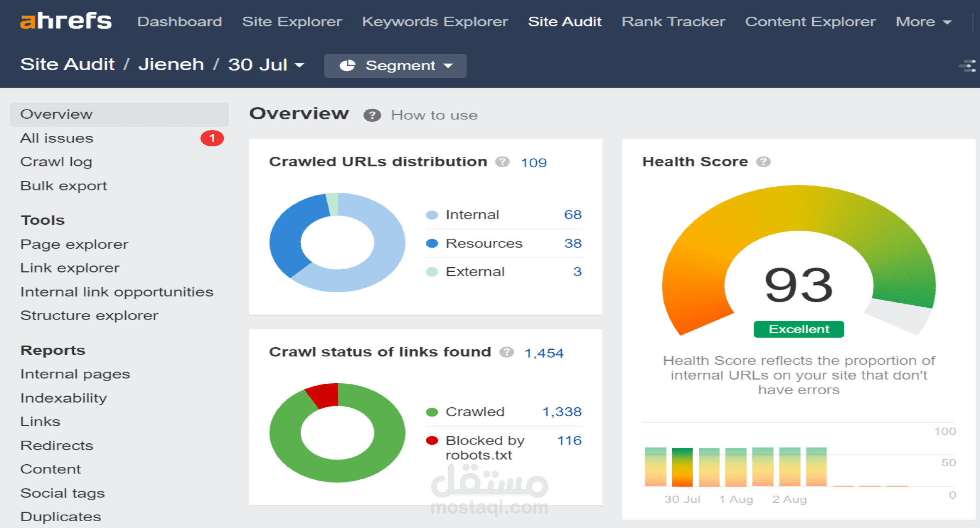
Task: Click the red Blocked by robots.txt legend dot
Action: click(432, 440)
